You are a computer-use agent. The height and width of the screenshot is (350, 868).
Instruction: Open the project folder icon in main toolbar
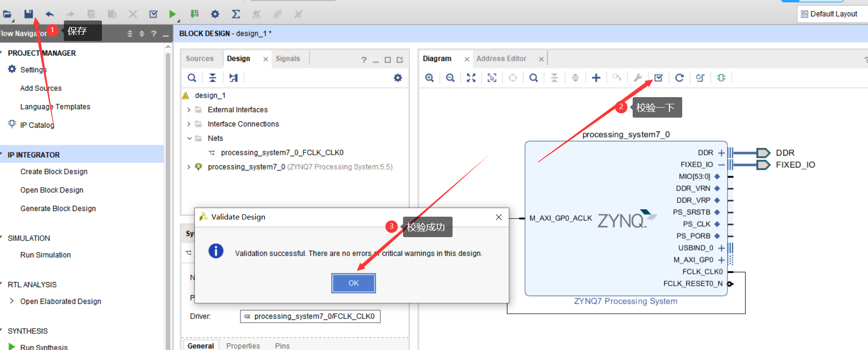pyautogui.click(x=7, y=14)
